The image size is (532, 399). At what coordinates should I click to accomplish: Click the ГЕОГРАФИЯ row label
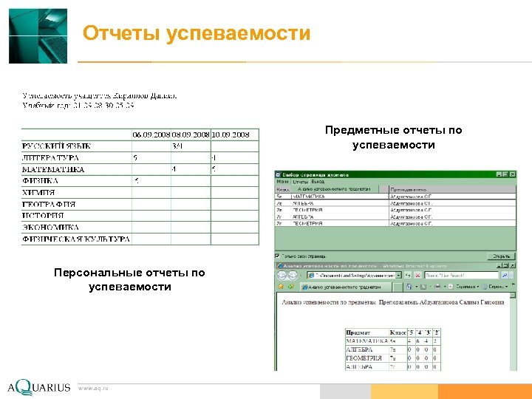click(49, 204)
